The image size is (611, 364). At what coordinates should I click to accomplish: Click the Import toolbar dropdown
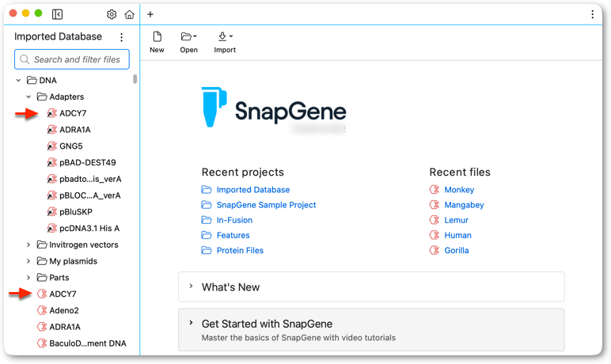coord(225,42)
